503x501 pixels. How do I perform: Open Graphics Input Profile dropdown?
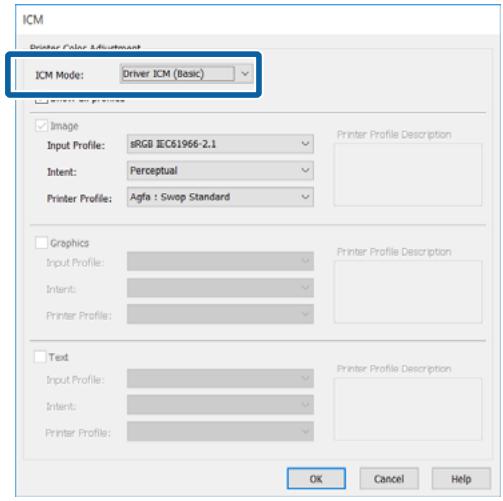[220, 261]
